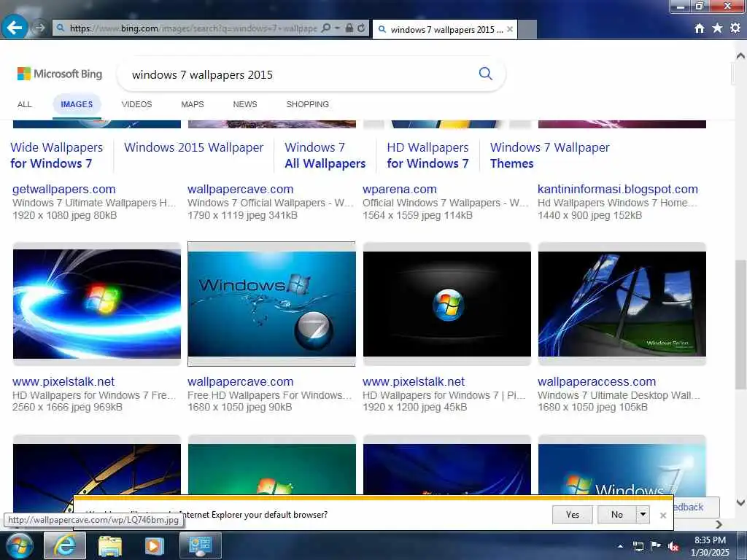Screen dimensions: 747x560
Task: Visit the wparena.com link
Action: click(x=399, y=189)
